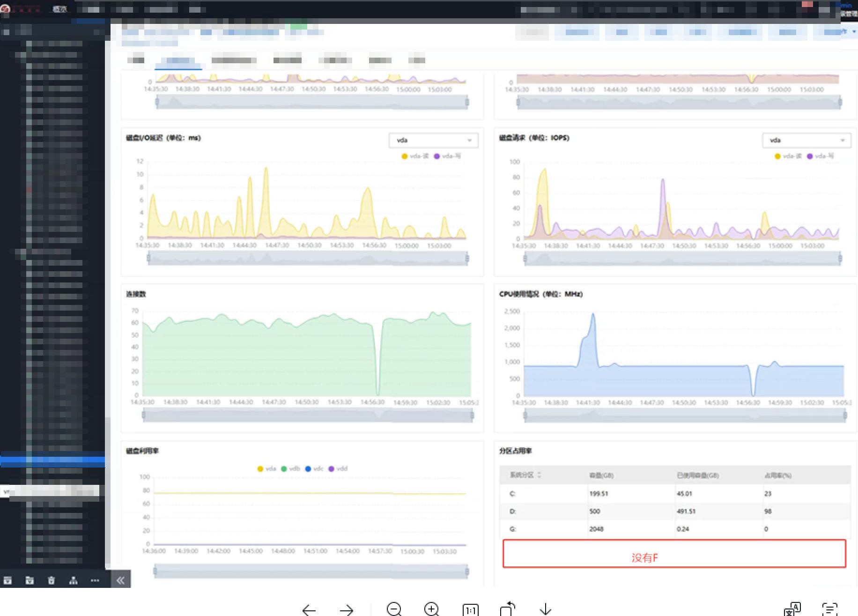Open the vda dropdown in the disk I/O latency chart
Viewport: 858px width, 616px height.
point(433,140)
